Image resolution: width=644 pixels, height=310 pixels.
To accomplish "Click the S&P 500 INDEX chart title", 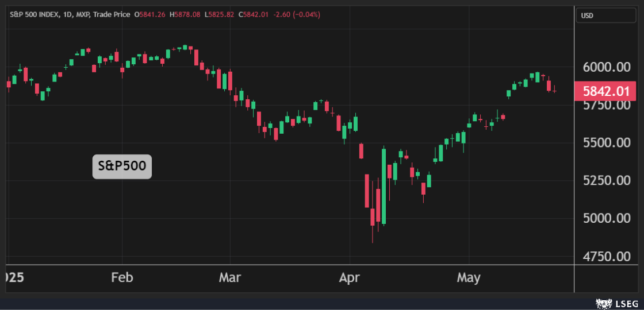I will [x=36, y=14].
